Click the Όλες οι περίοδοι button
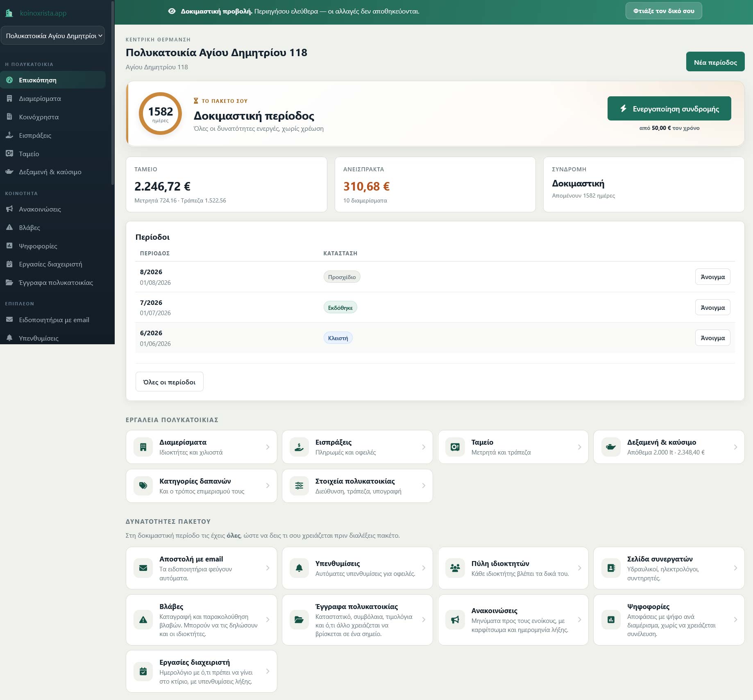This screenshot has width=753, height=700. (169, 382)
